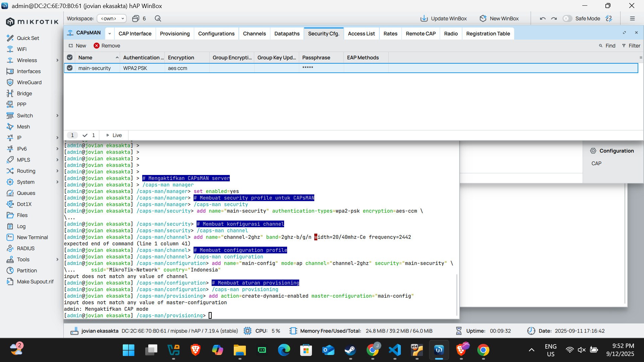Click New WinBox button
This screenshot has height=362, width=644.
tap(499, 18)
